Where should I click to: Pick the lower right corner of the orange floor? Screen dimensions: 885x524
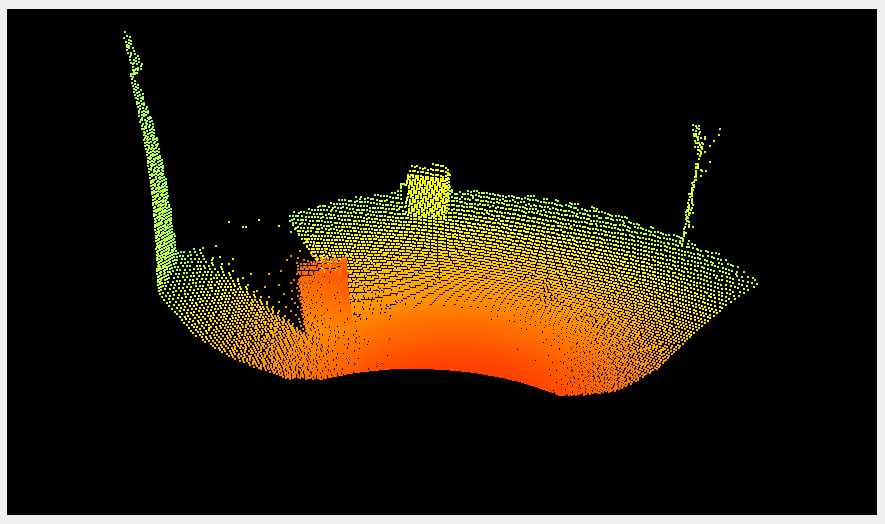pyautogui.click(x=565, y=392)
